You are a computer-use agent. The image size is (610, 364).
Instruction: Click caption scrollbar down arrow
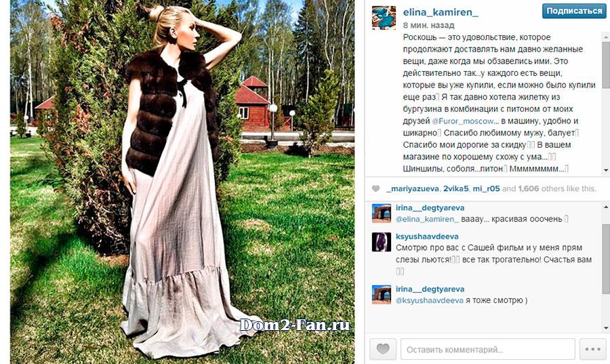(x=606, y=170)
